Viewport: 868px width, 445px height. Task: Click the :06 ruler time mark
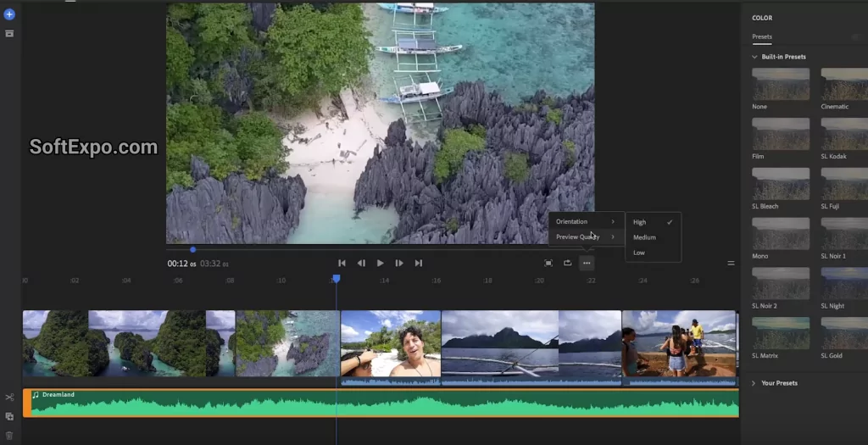pos(178,281)
